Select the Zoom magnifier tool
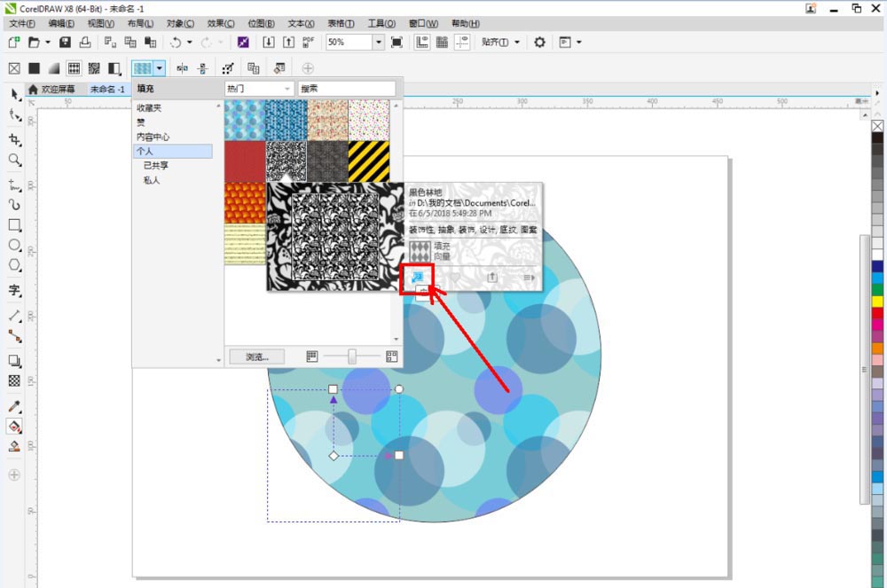This screenshot has width=887, height=588. coord(15,160)
